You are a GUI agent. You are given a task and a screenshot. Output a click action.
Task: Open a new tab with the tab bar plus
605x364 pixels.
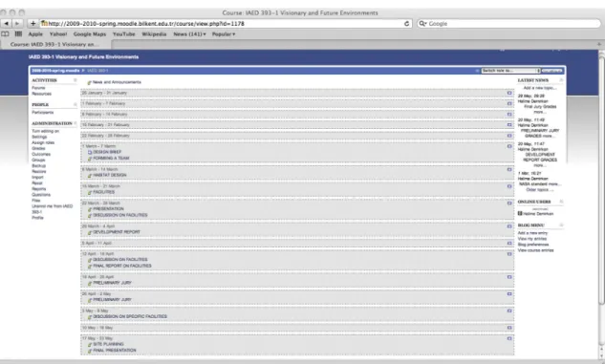click(599, 44)
